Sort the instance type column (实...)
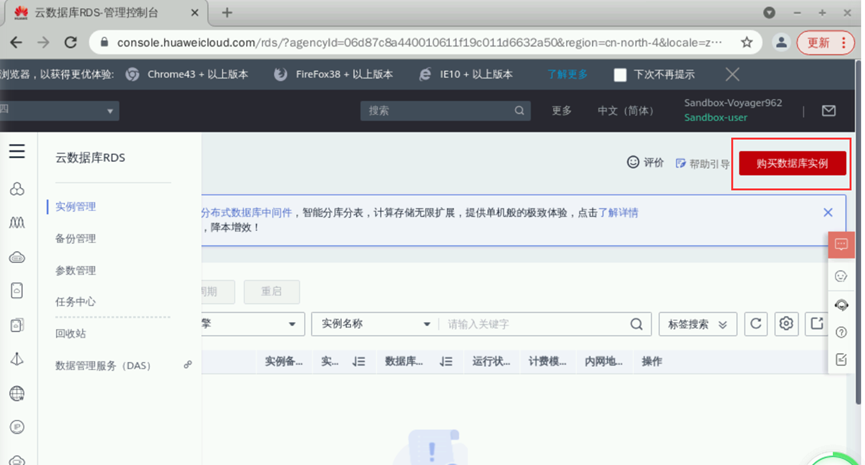The image size is (865, 465). 359,362
